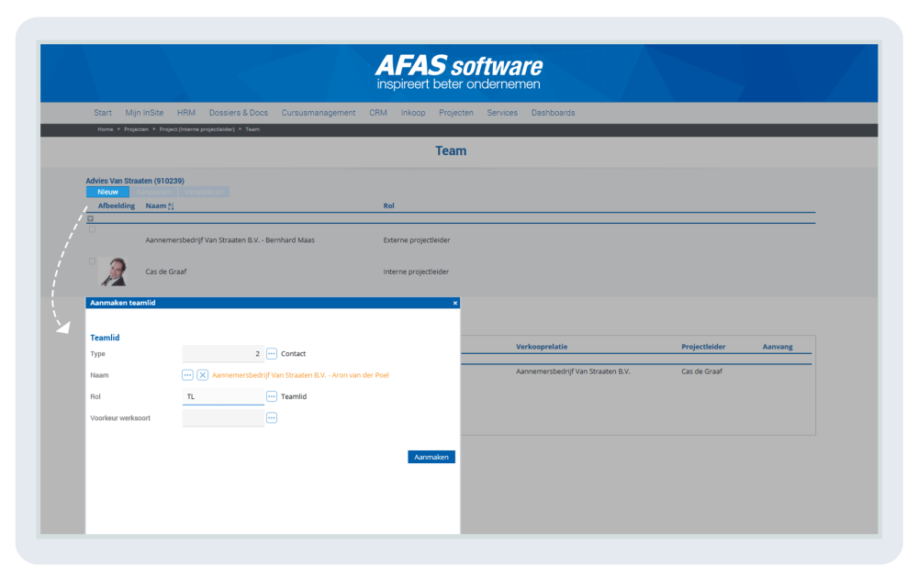This screenshot has height=588, width=918.
Task: Click the Rol input field with TL
Action: point(223,396)
